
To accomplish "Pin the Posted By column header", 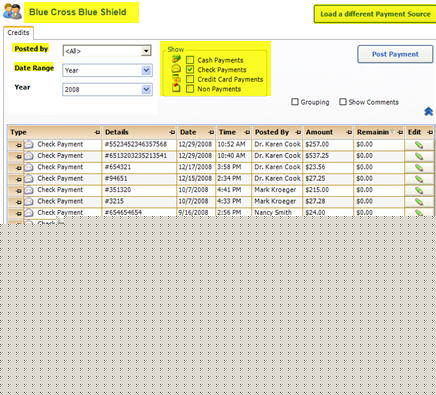I will point(298,132).
